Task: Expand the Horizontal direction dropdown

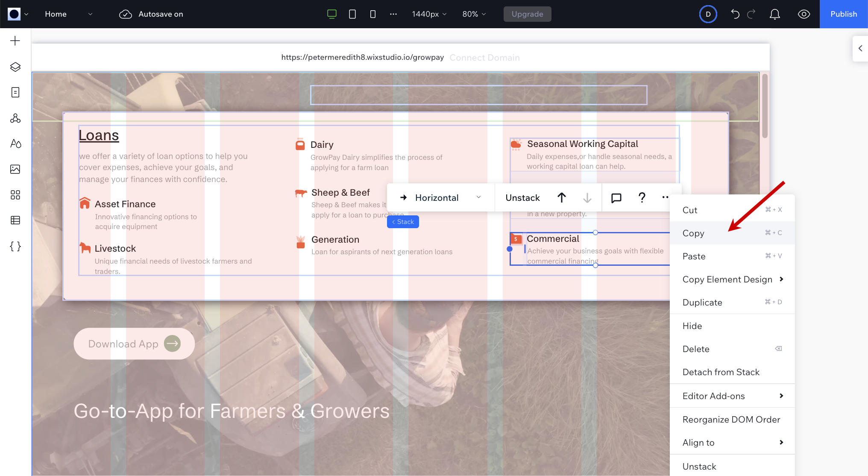Action: click(441, 198)
